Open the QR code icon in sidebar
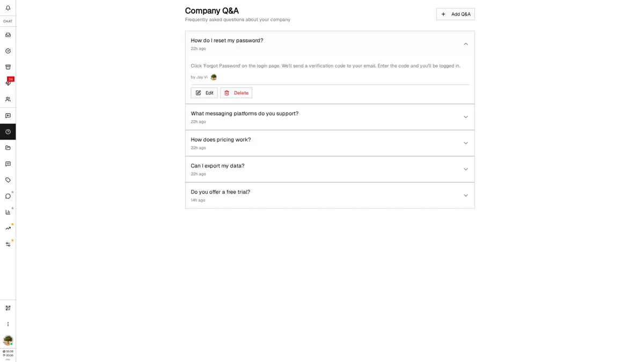Viewport: 644px width, 362px height. 8,308
